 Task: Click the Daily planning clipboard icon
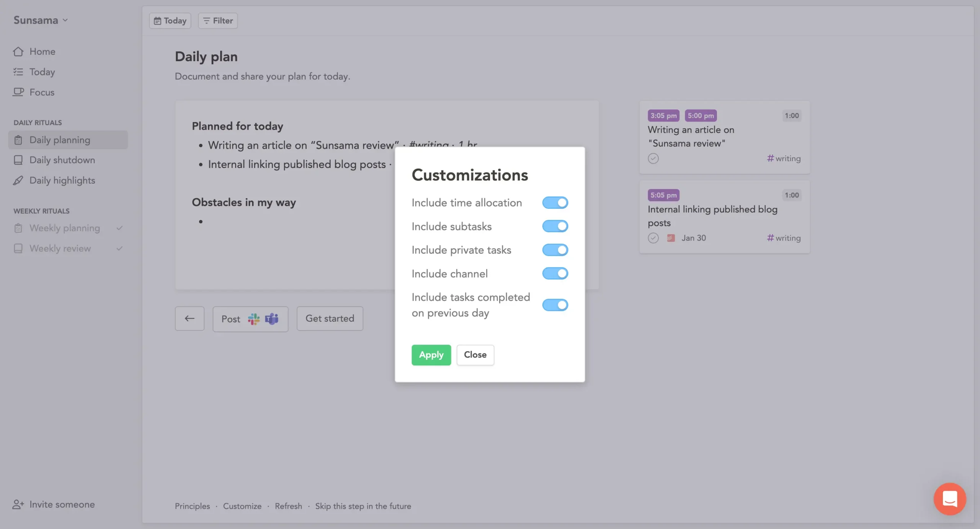tap(18, 140)
